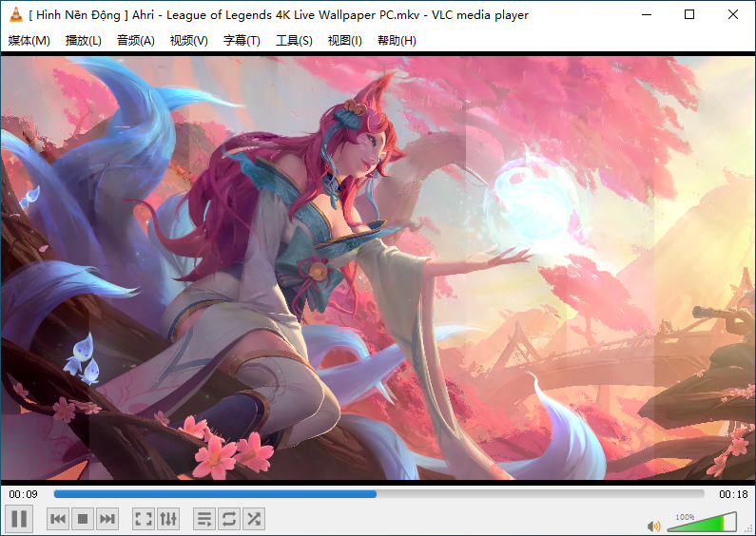Open the 视频(V) menu
756x536 pixels.
click(x=188, y=41)
